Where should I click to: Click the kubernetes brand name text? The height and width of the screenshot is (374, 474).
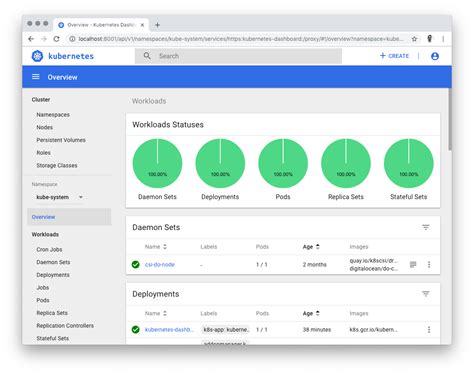tap(71, 56)
